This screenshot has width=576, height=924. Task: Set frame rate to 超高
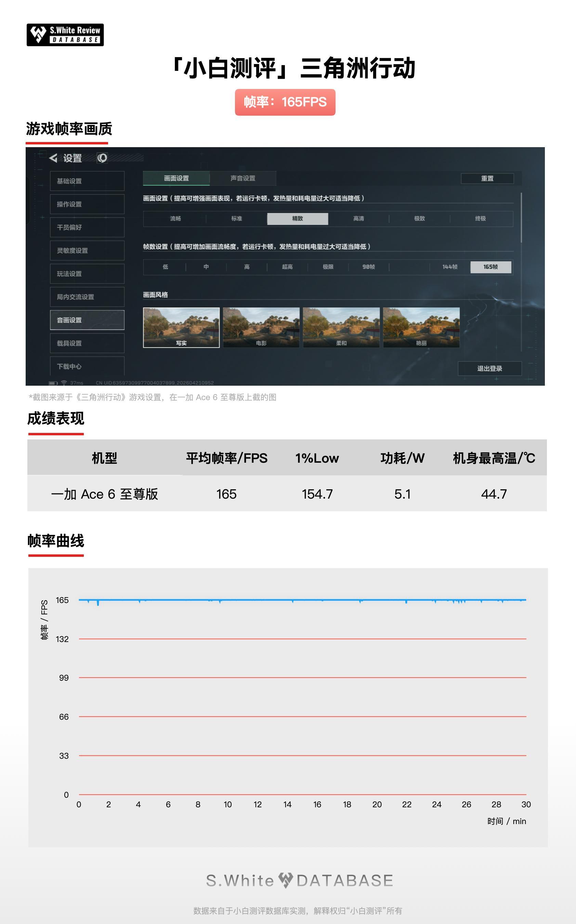pos(288,267)
